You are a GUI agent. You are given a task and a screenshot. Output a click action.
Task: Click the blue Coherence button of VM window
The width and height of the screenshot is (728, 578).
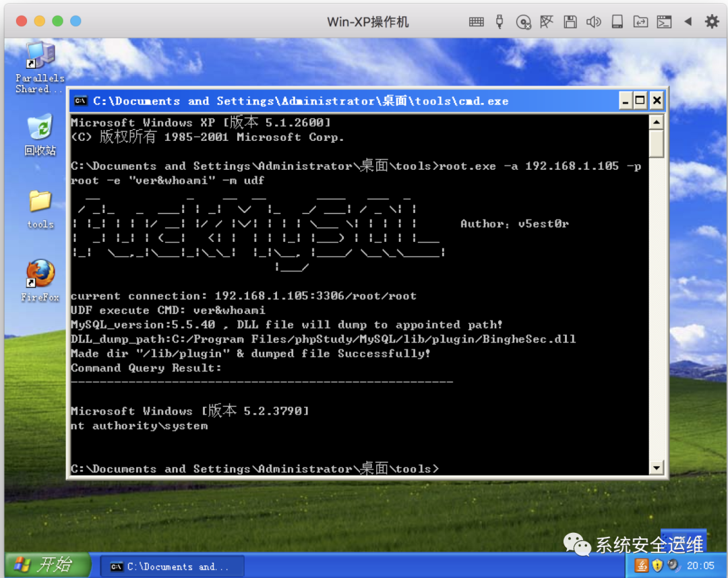(x=75, y=21)
